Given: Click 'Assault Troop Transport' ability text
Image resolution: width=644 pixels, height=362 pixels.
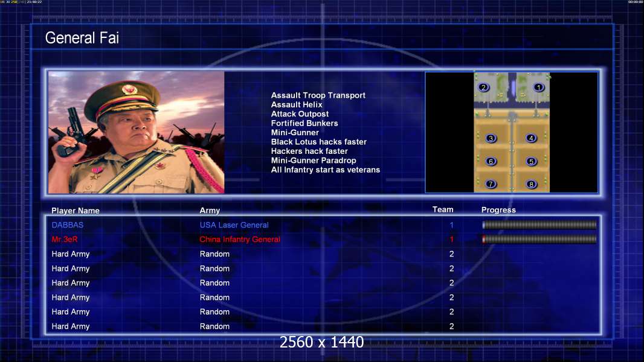Looking at the screenshot, I should 318,95.
